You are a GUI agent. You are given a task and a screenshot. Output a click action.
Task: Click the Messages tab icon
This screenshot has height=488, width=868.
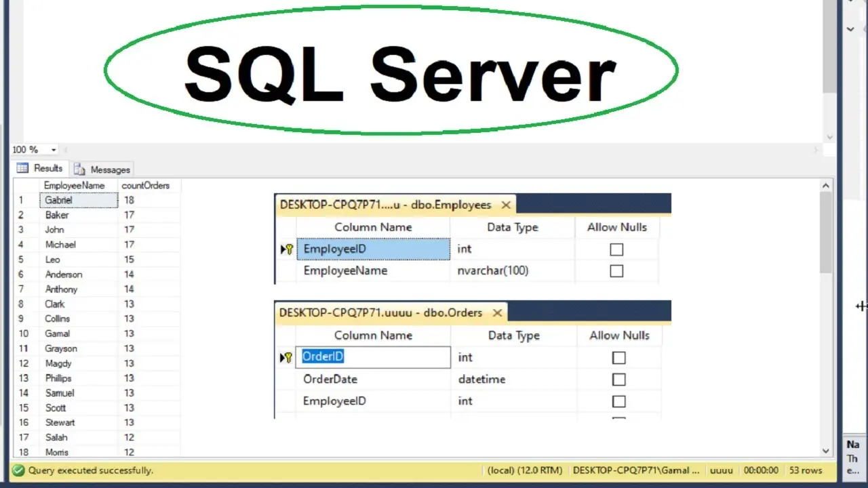pyautogui.click(x=79, y=169)
